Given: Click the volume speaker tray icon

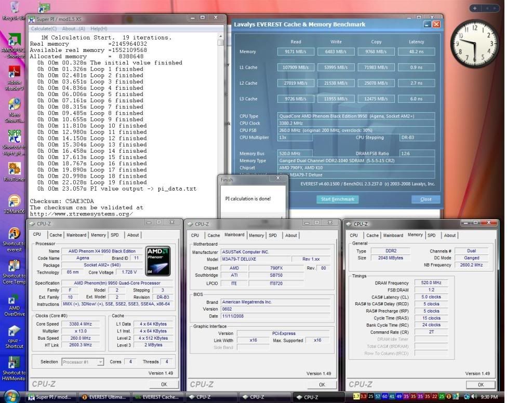Looking at the screenshot, I should pyautogui.click(x=474, y=397).
